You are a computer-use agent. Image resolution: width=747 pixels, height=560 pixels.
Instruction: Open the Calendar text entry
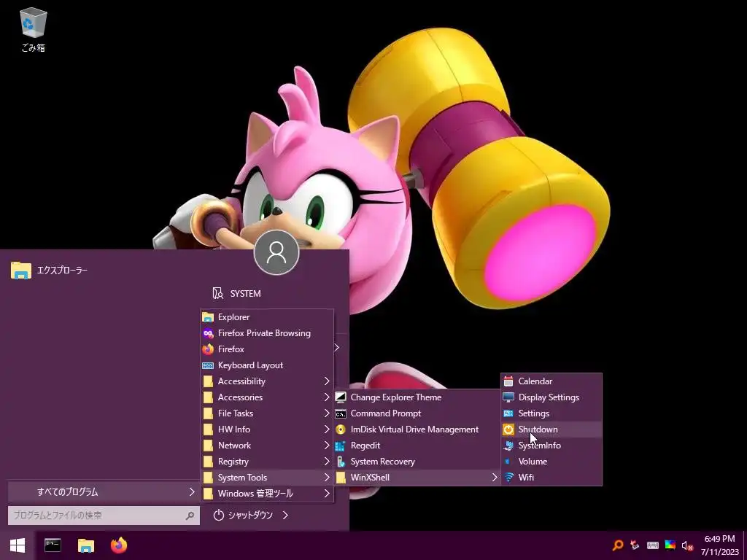[x=535, y=381]
